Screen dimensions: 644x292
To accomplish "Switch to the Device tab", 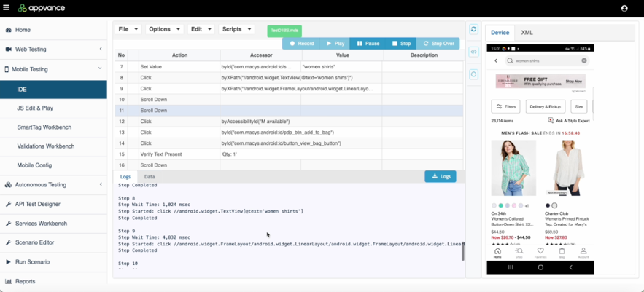I will pyautogui.click(x=500, y=33).
